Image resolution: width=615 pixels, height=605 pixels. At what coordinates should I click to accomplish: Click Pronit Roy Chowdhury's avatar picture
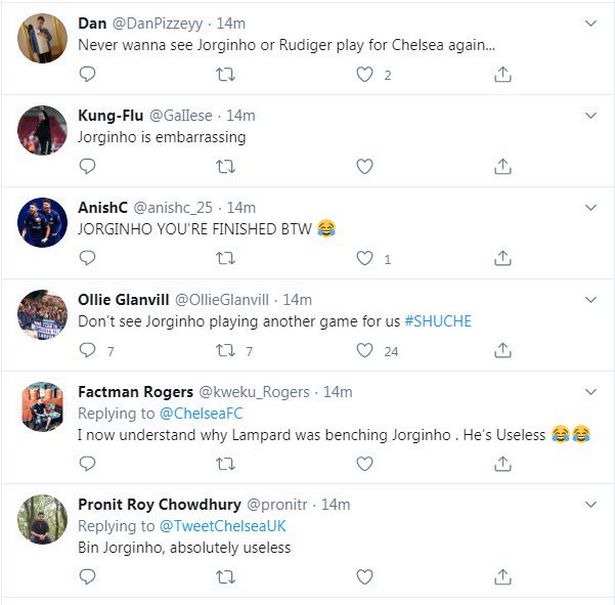click(x=43, y=520)
